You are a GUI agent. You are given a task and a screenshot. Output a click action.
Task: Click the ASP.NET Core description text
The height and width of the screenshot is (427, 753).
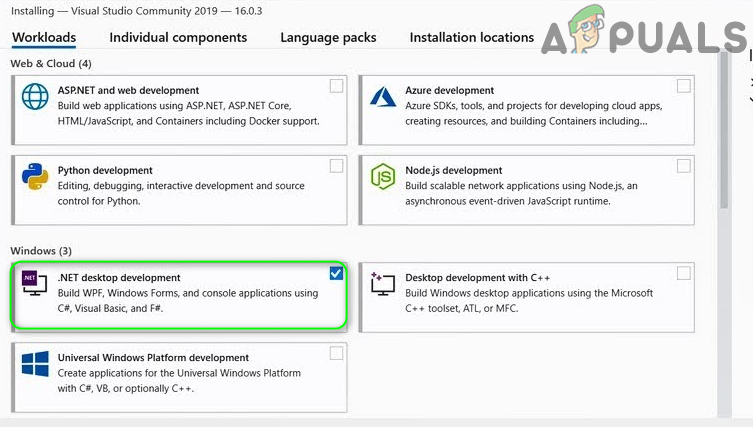point(188,113)
